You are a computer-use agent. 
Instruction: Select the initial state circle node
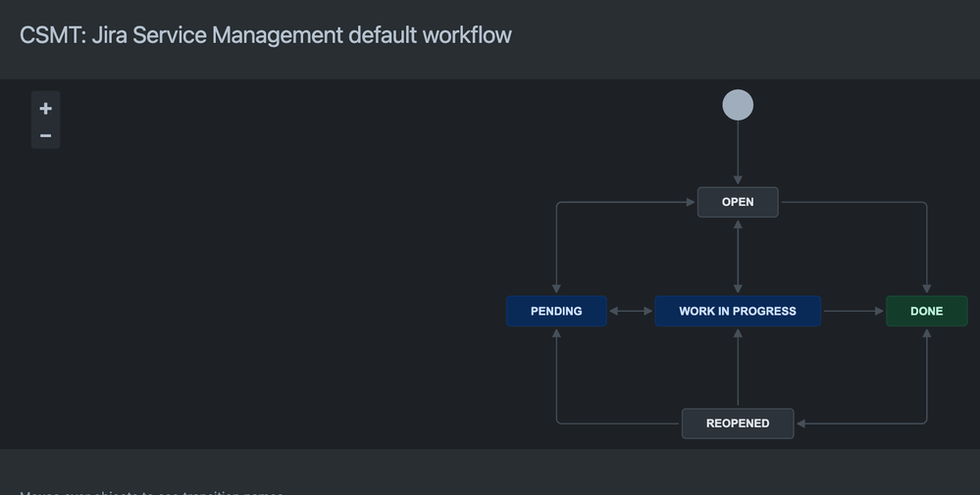point(738,105)
